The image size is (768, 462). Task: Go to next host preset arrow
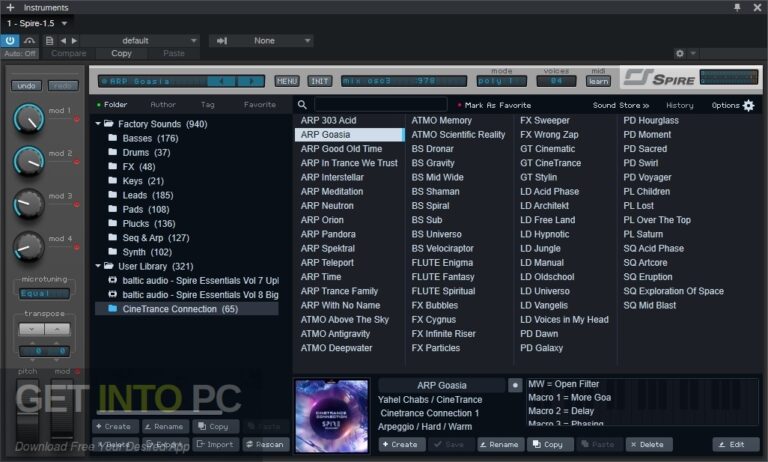coord(74,41)
